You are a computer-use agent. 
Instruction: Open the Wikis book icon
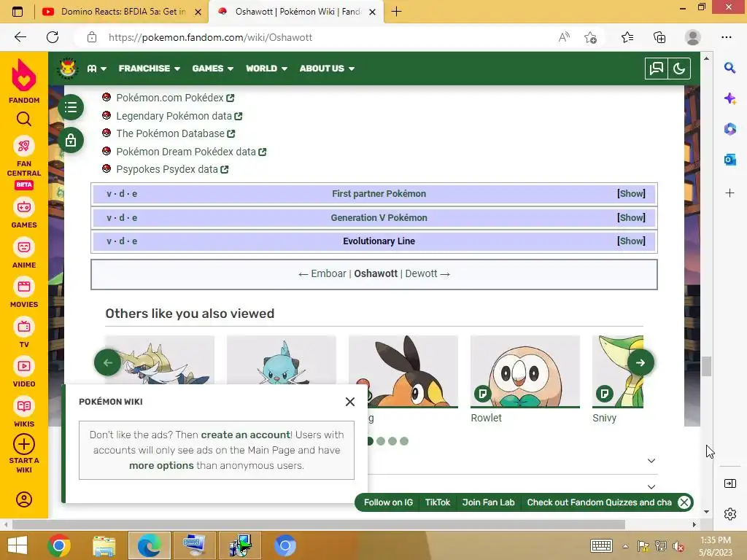tap(24, 406)
